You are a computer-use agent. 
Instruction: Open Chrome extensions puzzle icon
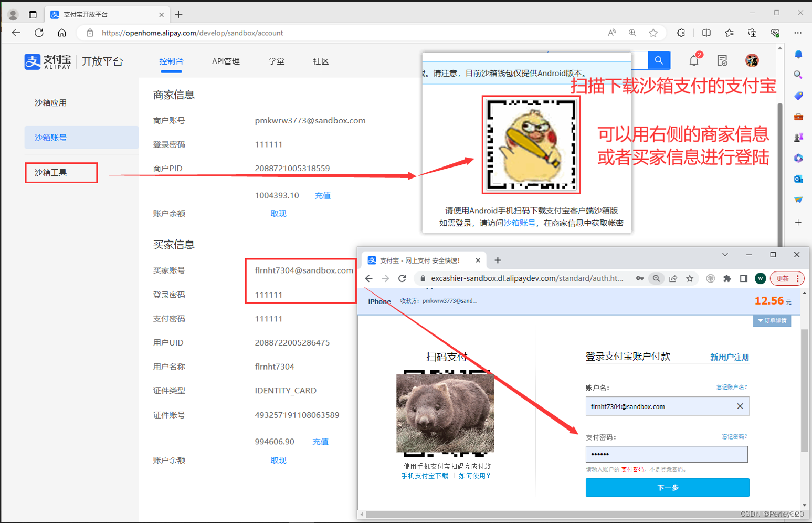pos(727,278)
